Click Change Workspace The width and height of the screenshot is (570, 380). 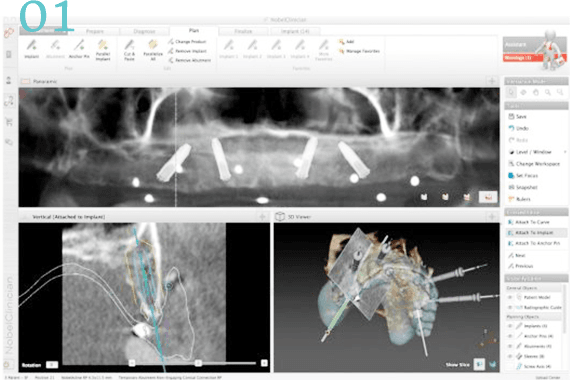tap(534, 164)
